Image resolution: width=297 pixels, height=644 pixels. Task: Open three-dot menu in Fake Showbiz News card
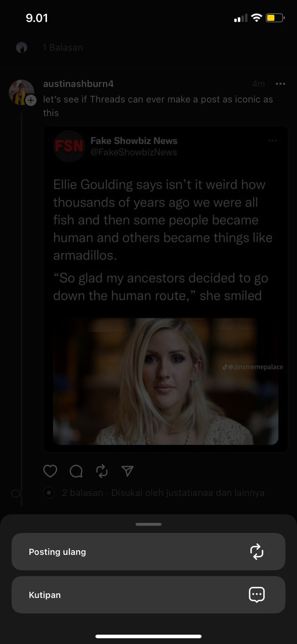(272, 140)
